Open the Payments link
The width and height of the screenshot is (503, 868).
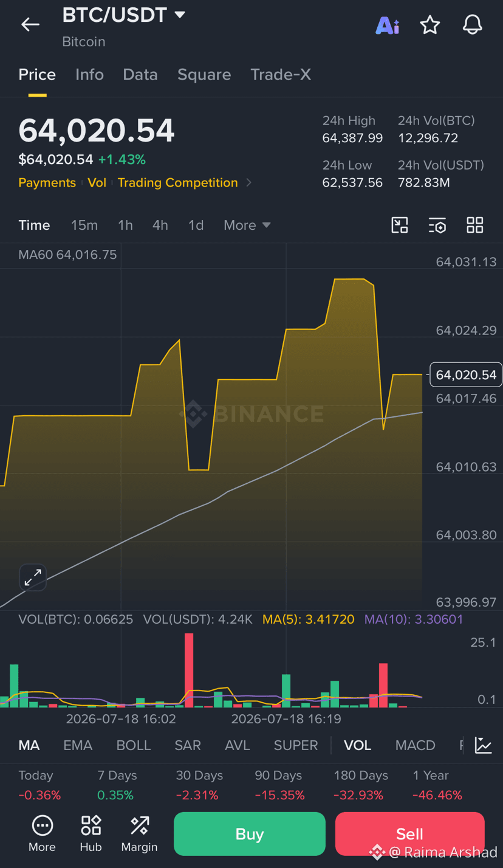click(x=47, y=183)
